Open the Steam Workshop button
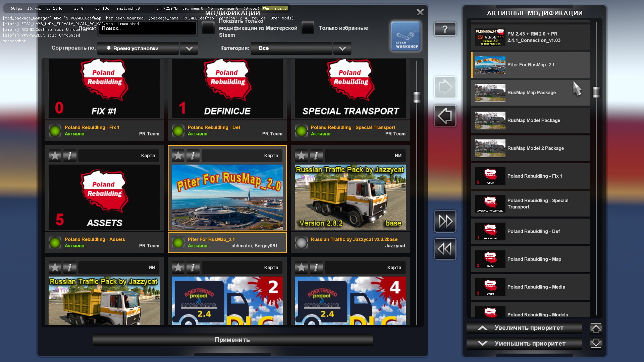Viewport: 644px width, 362px height. click(406, 36)
